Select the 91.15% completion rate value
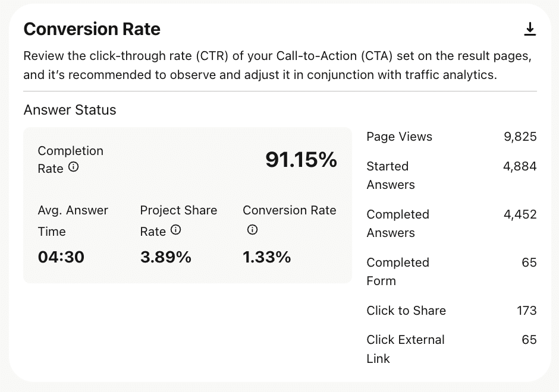The width and height of the screenshot is (559, 392). pyautogui.click(x=301, y=159)
